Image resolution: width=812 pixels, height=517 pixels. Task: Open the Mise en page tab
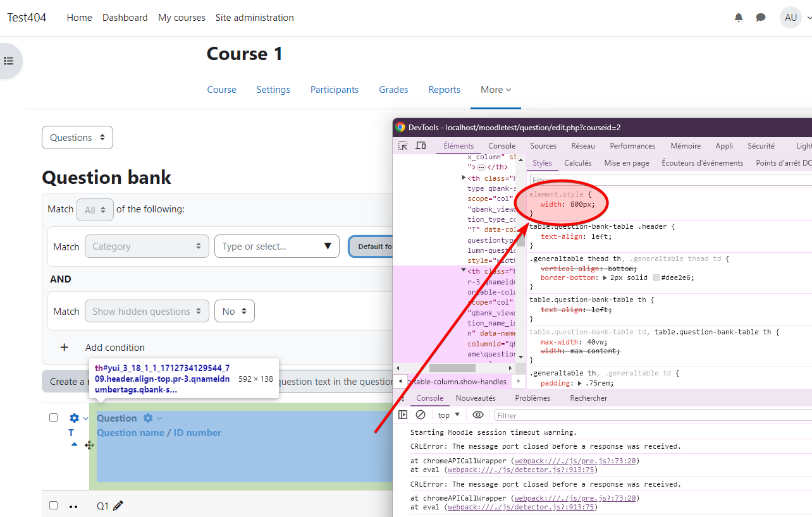627,163
